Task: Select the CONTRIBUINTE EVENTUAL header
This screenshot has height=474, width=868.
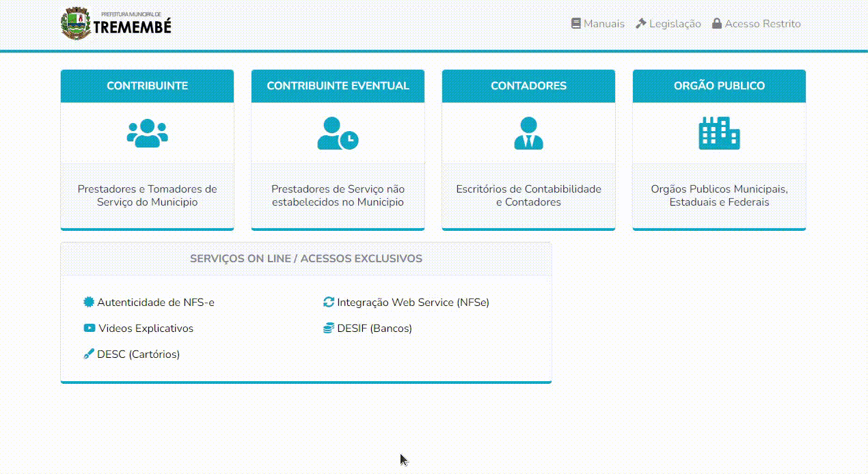Action: [338, 86]
